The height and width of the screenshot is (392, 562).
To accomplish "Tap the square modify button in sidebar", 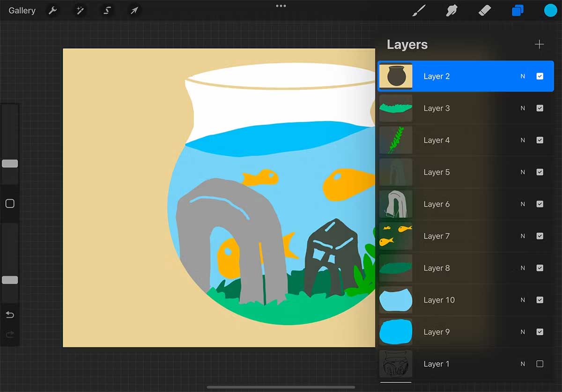I will pyautogui.click(x=10, y=203).
